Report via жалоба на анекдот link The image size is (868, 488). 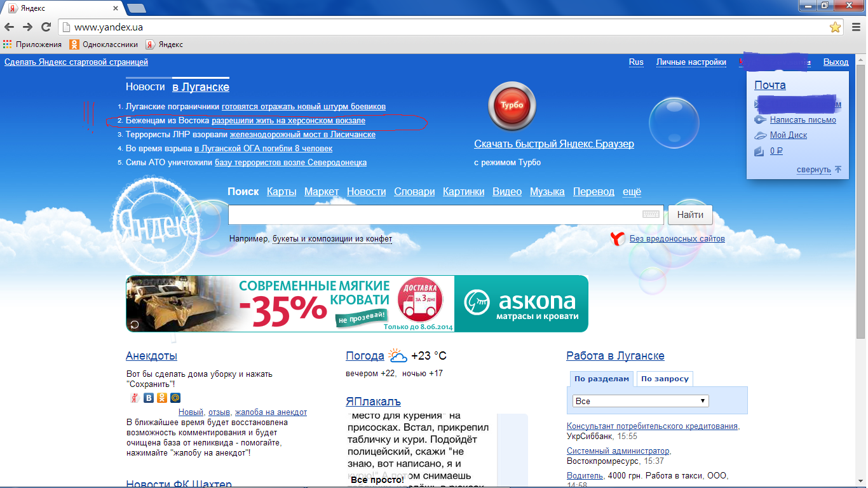click(x=271, y=412)
